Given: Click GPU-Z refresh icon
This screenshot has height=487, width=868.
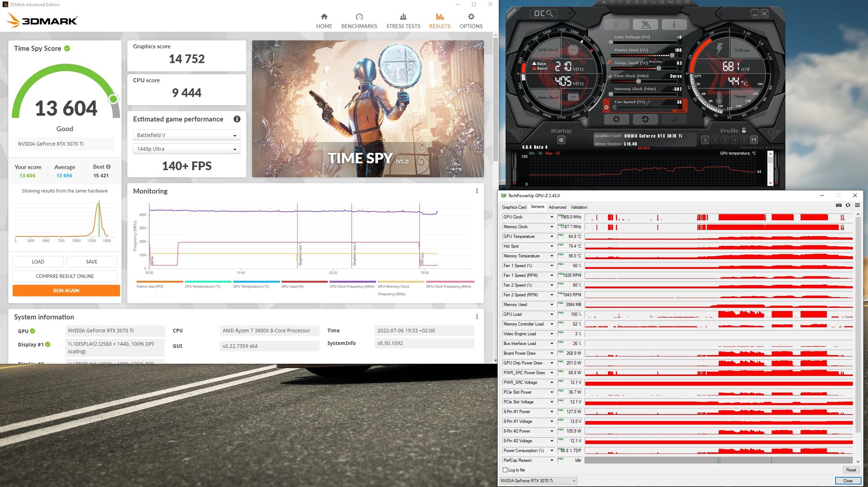Looking at the screenshot, I should pos(848,205).
